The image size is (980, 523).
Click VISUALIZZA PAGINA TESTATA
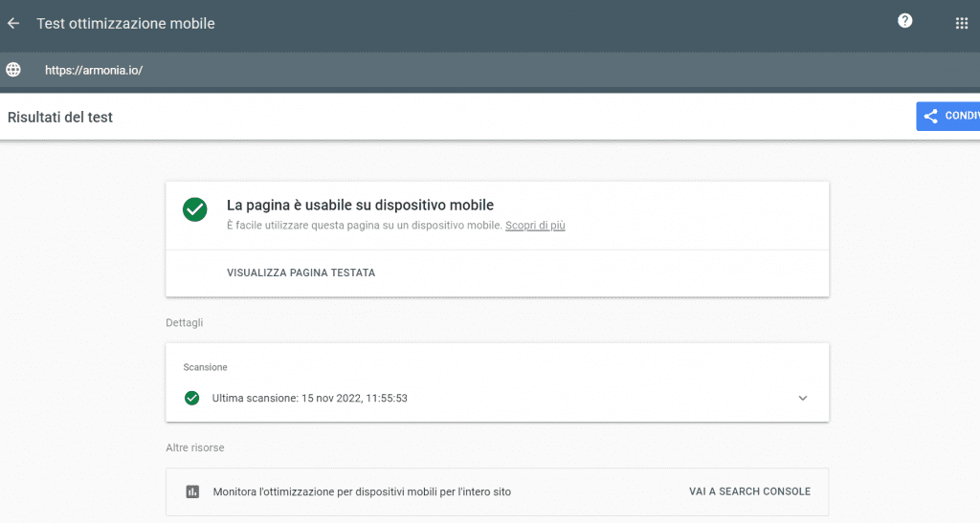[x=301, y=272]
